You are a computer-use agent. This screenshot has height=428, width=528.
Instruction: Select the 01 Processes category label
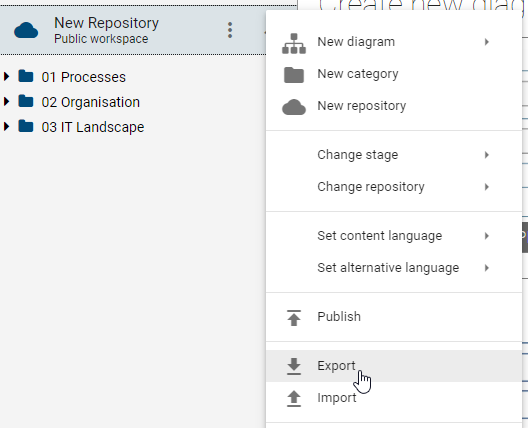point(84,77)
